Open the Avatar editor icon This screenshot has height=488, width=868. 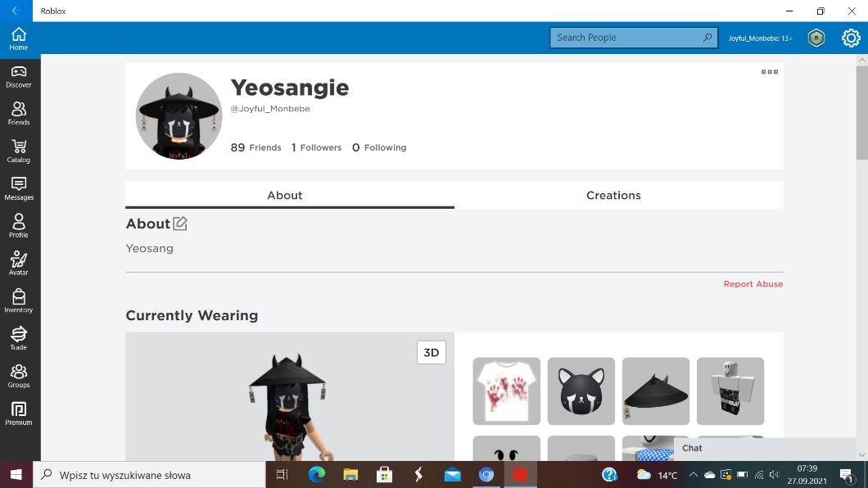(18, 263)
